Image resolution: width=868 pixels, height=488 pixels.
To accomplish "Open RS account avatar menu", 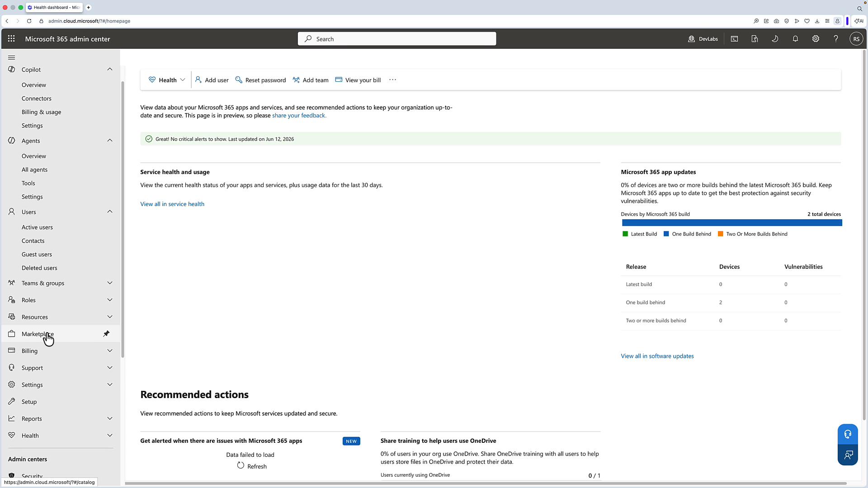I will (856, 39).
